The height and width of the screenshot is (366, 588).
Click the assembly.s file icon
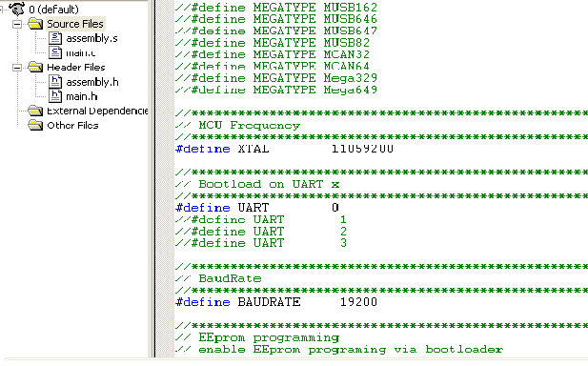[55, 38]
